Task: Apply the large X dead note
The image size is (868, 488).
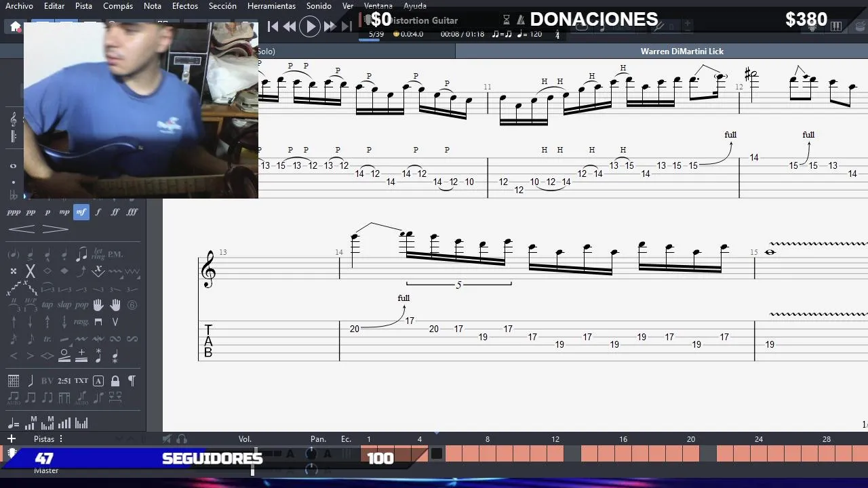Action: tap(31, 271)
